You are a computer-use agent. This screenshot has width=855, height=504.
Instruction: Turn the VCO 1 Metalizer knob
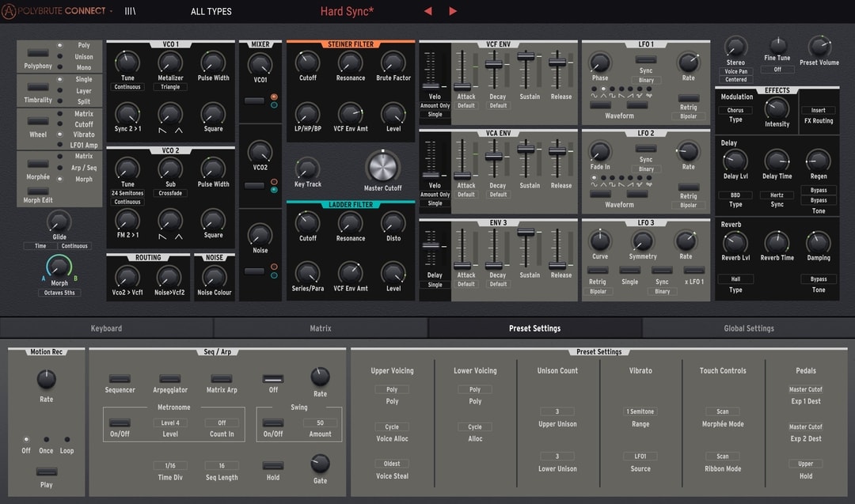170,63
